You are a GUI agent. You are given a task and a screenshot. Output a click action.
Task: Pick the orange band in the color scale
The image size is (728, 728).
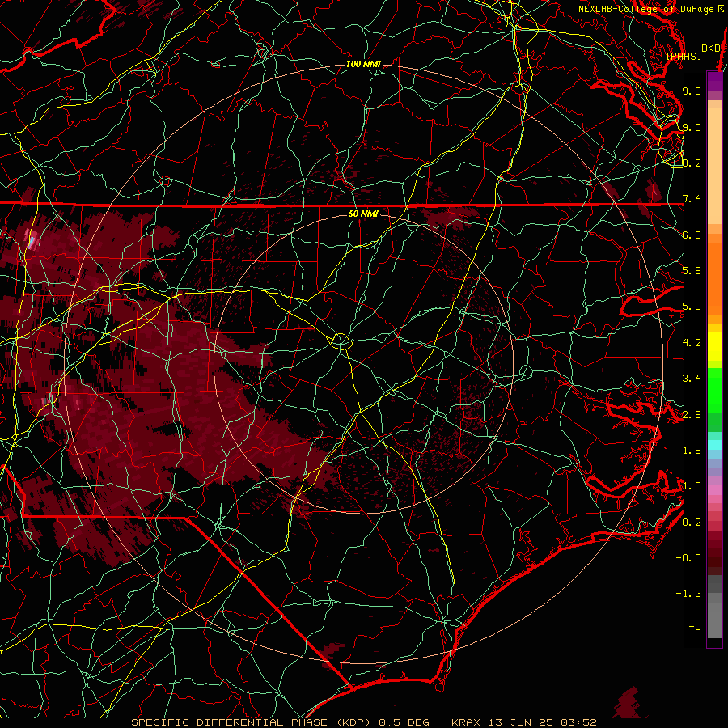click(714, 278)
